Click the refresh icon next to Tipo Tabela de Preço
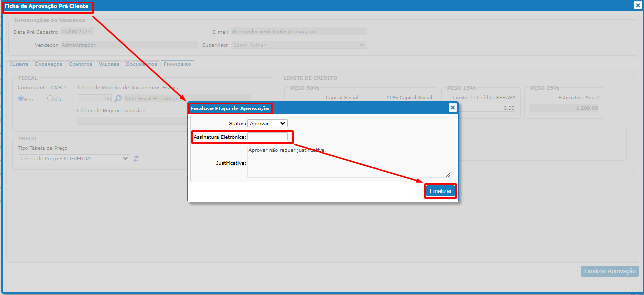 pyautogui.click(x=136, y=158)
